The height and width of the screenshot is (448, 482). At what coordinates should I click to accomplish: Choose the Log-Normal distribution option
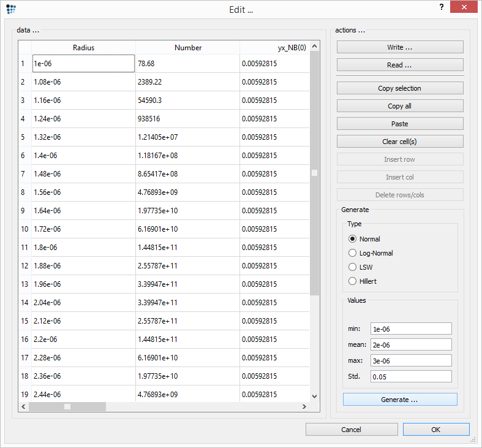[352, 253]
